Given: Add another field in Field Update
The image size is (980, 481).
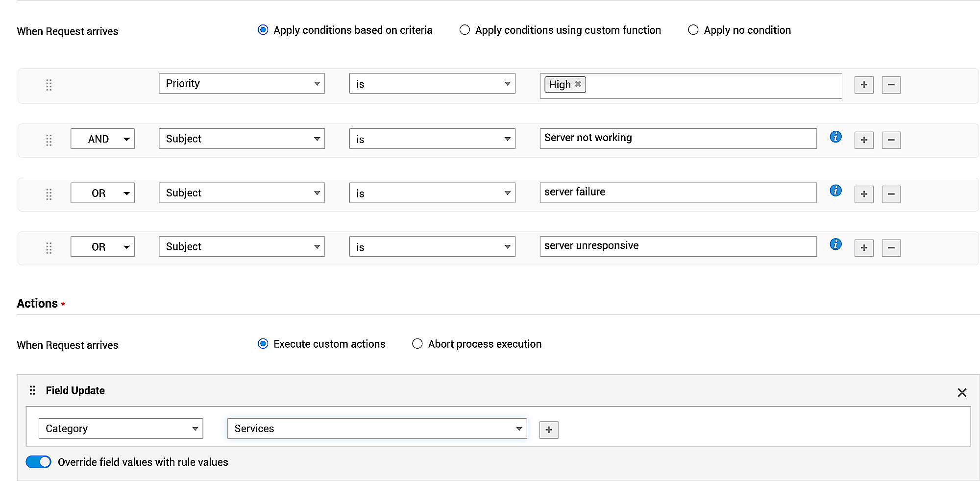Looking at the screenshot, I should [x=548, y=430].
